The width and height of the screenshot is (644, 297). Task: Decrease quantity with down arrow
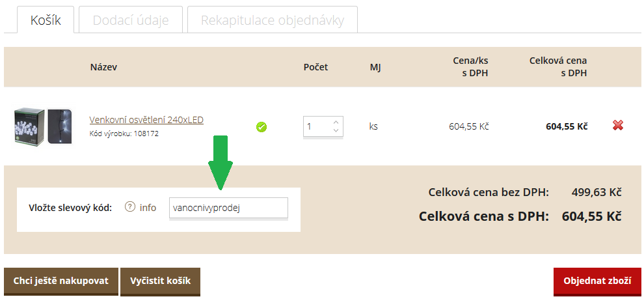point(336,131)
